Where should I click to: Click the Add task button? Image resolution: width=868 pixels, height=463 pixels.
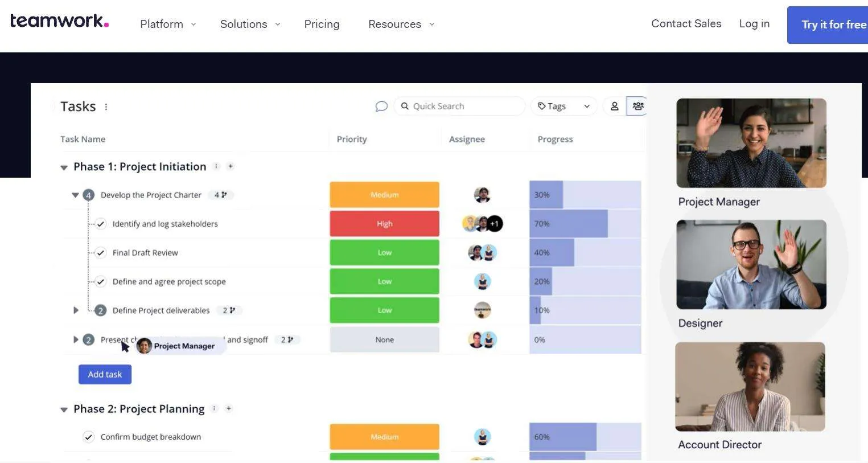click(105, 374)
